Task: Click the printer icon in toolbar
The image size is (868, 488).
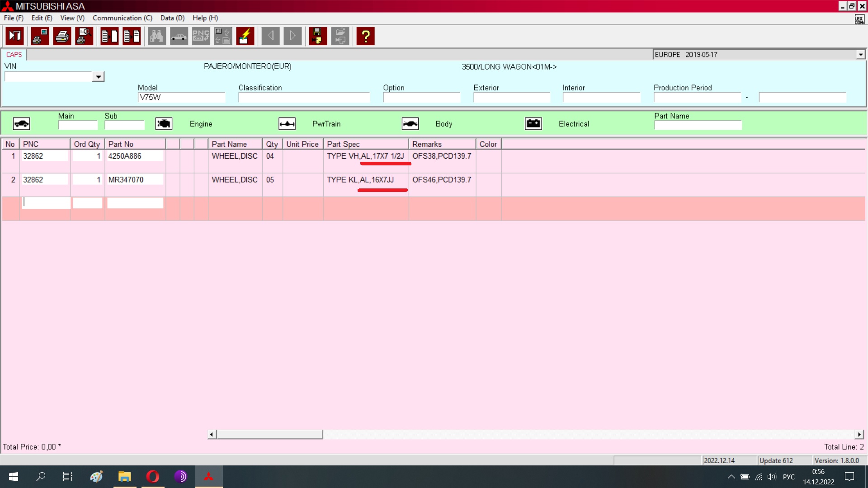Action: point(62,36)
